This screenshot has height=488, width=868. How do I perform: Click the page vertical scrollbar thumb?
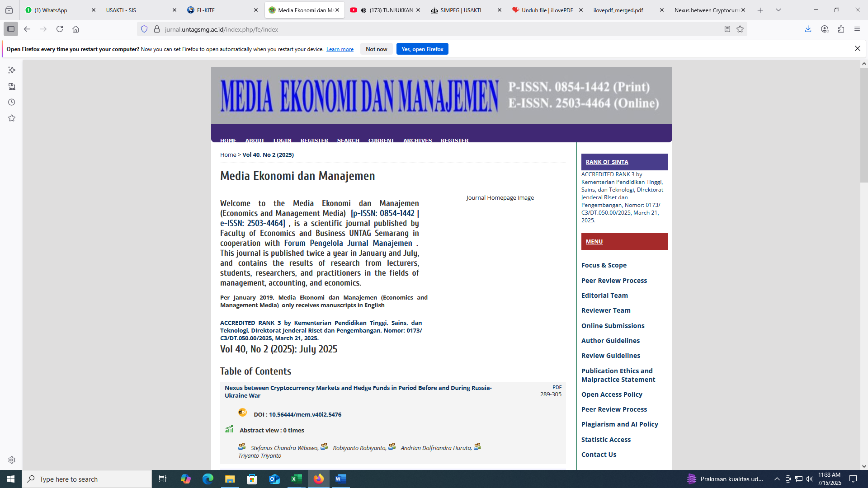[864, 125]
